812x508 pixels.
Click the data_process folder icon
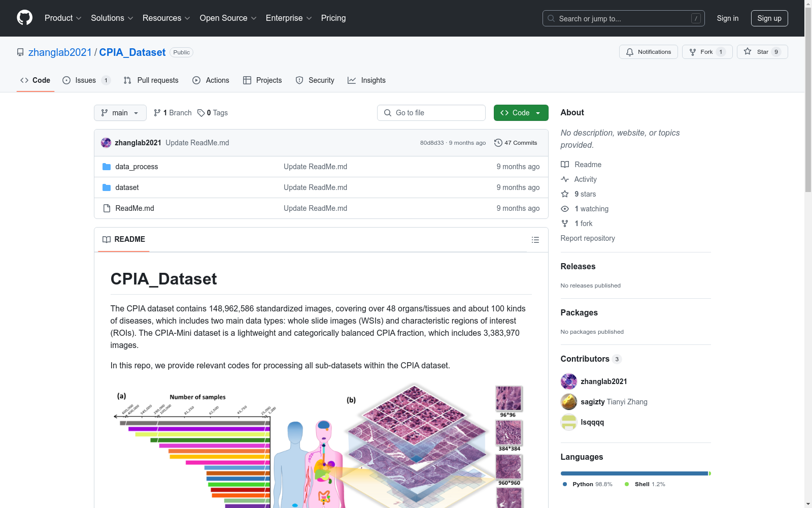click(107, 167)
